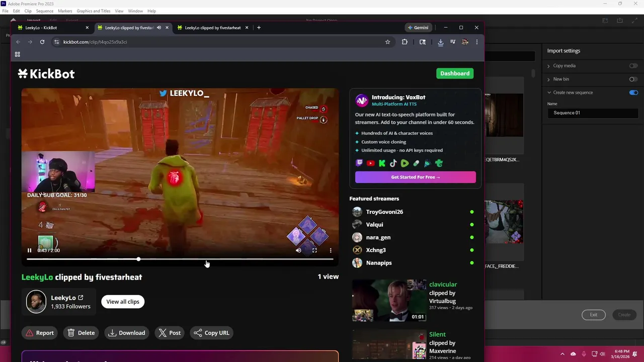Collapse Create new sequence section
The image size is (644, 362).
[549, 93]
